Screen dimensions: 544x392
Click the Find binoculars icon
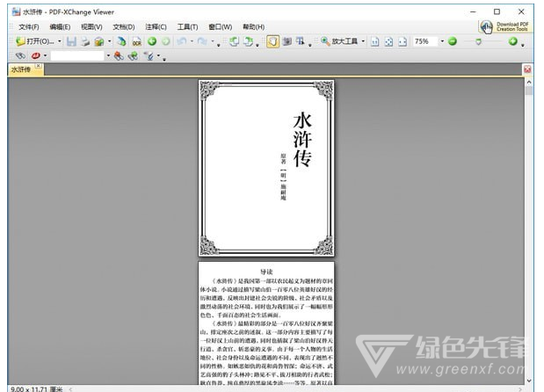[x=20, y=55]
